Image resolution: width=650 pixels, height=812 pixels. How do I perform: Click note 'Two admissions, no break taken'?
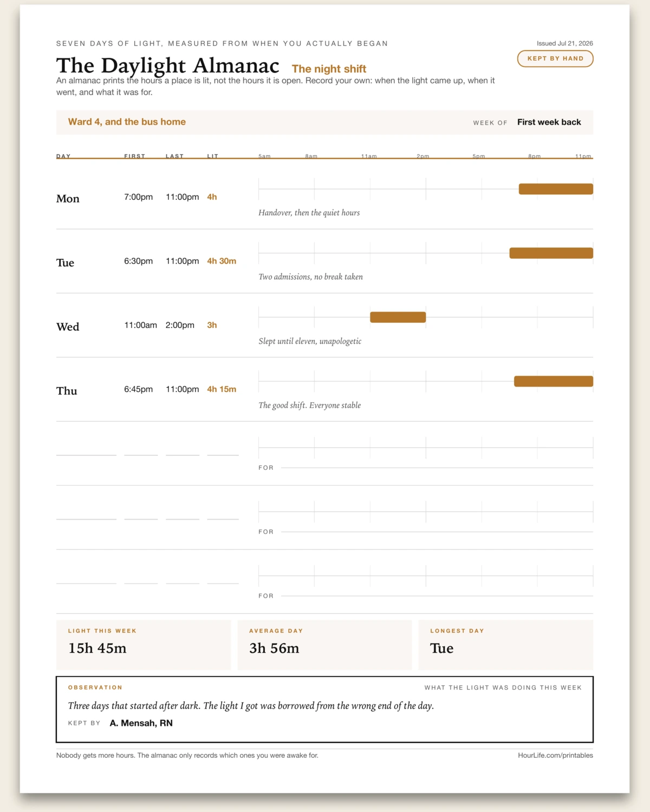311,277
